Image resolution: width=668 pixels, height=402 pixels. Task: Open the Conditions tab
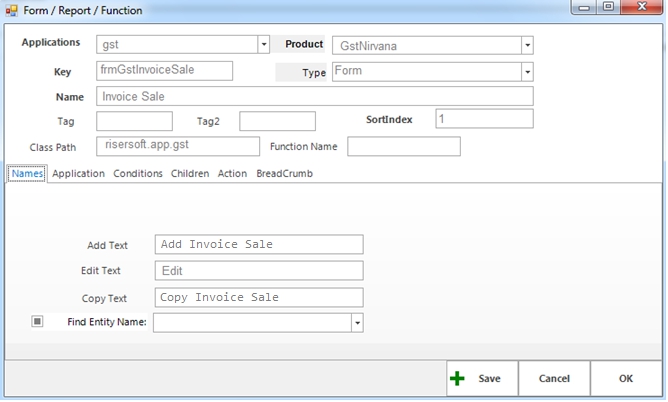[138, 174]
